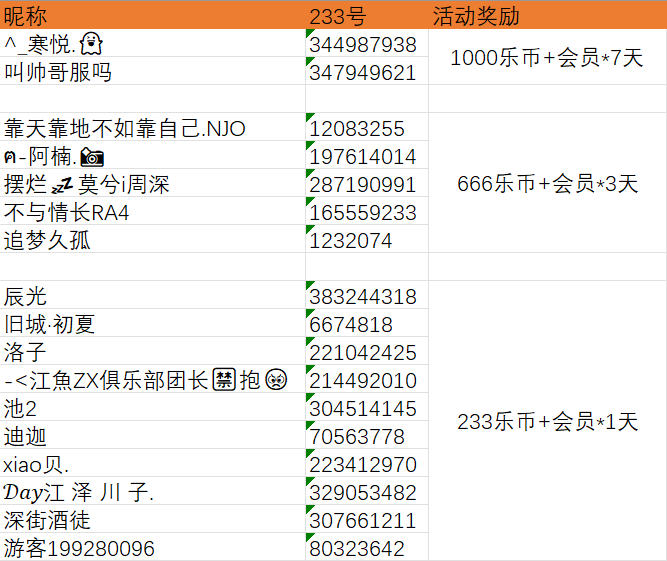Click the ID cell 329053482
Viewport: 667px width, 561px height.
click(x=367, y=492)
